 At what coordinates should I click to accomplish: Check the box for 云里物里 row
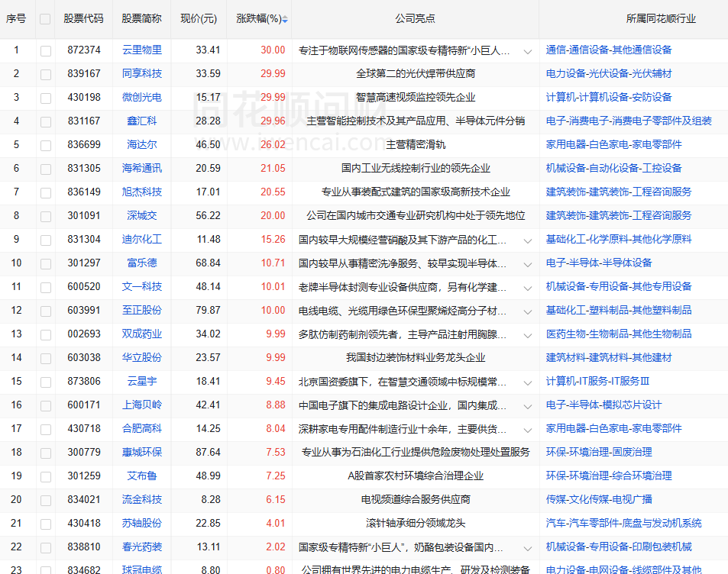tap(46, 50)
